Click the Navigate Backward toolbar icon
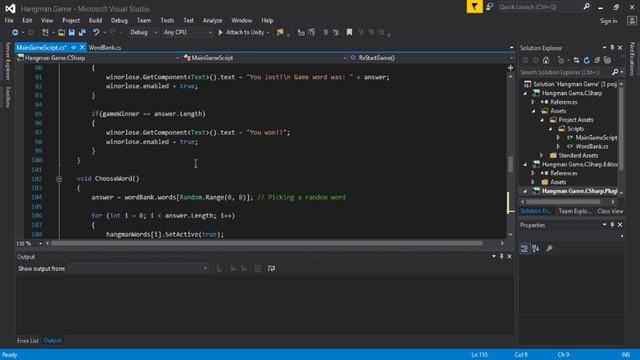This screenshot has width=640, height=360. tap(15, 32)
